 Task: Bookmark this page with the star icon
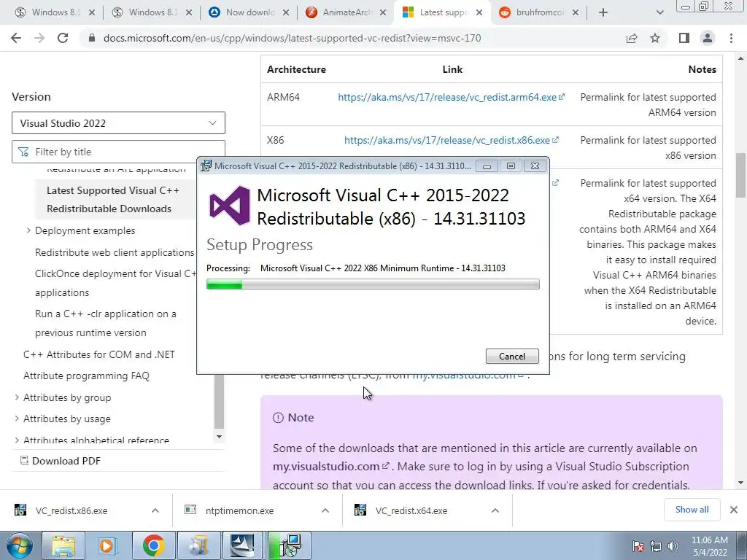655,38
